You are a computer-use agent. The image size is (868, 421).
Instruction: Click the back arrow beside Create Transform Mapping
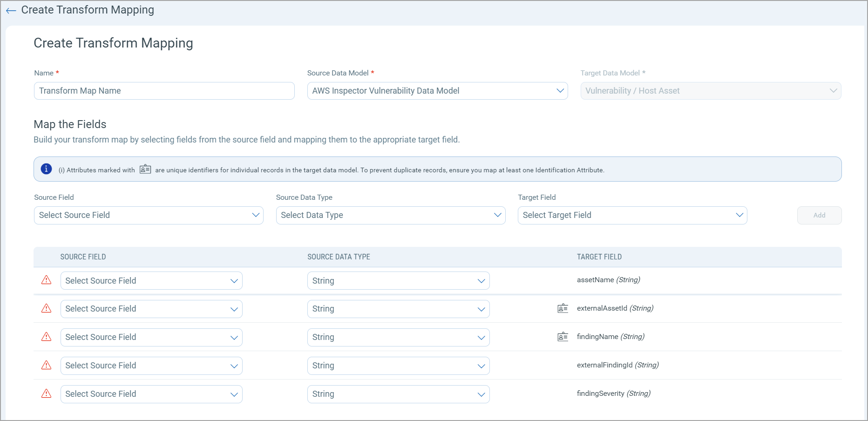click(x=11, y=10)
